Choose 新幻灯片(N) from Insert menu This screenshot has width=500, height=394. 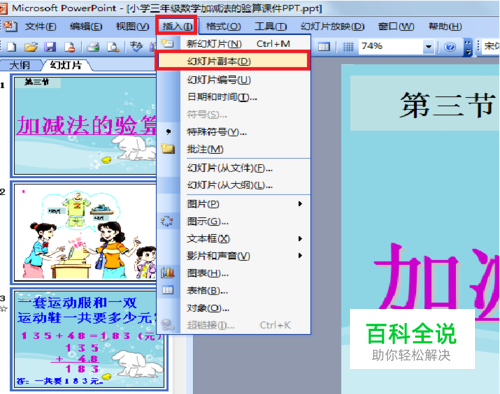point(234,44)
